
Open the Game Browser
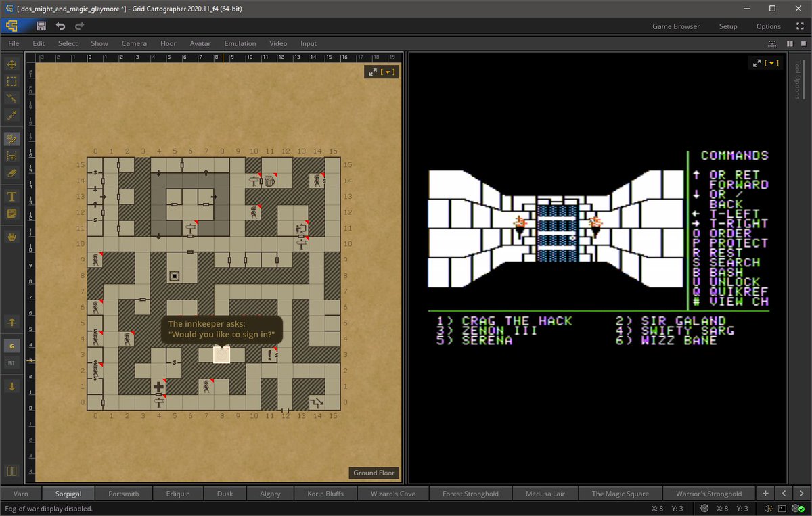click(x=676, y=26)
